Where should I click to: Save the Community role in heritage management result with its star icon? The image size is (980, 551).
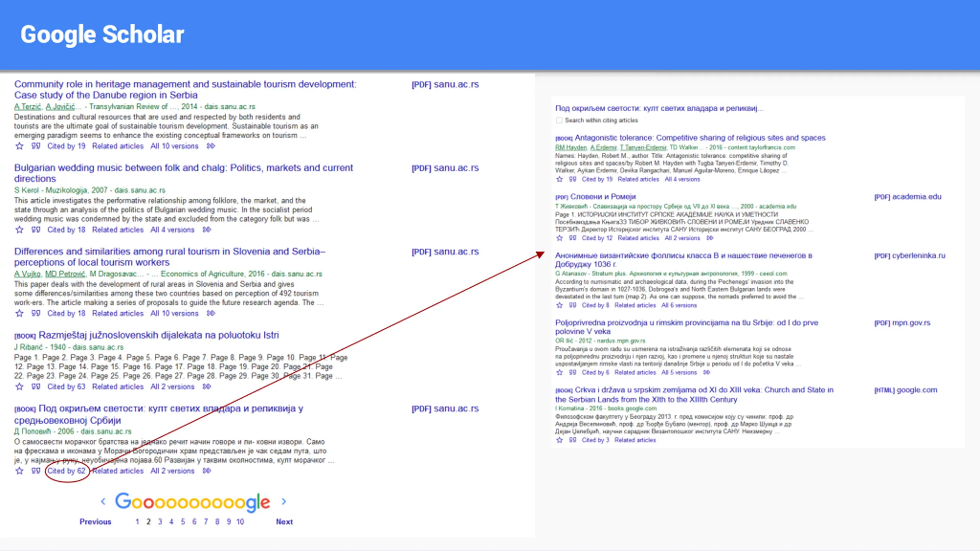click(19, 146)
